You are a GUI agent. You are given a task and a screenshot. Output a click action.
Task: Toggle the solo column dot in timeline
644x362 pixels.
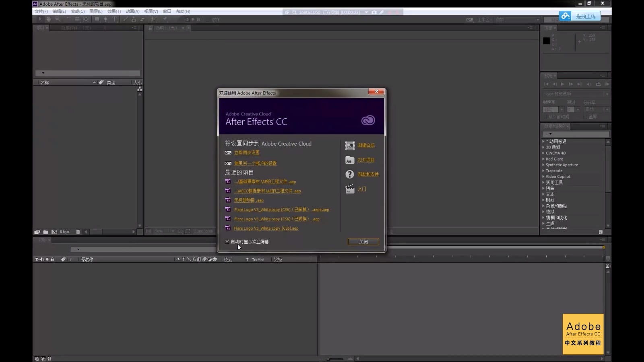[x=47, y=259]
